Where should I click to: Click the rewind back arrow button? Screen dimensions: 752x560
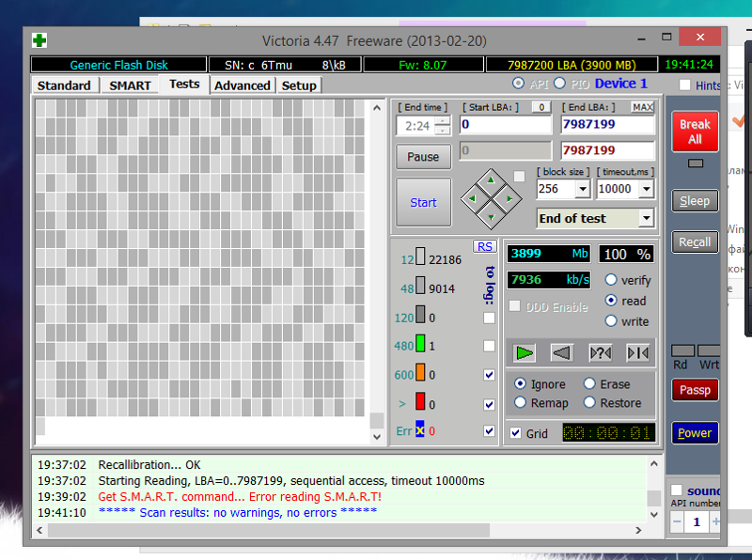click(562, 352)
